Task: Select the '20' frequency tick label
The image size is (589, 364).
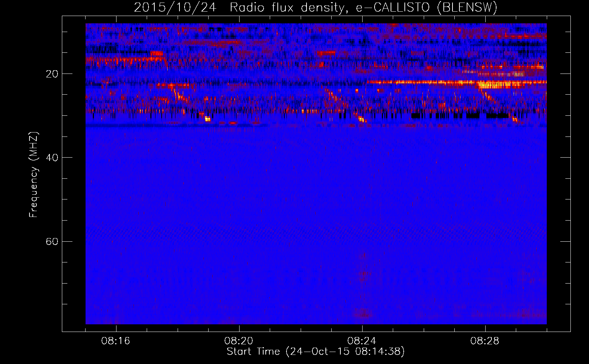Action: [52, 74]
